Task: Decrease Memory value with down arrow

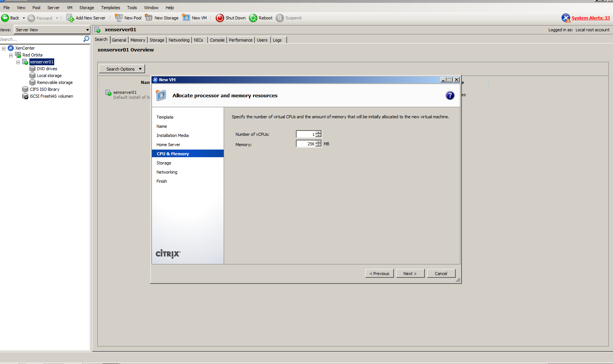Action: pos(318,145)
